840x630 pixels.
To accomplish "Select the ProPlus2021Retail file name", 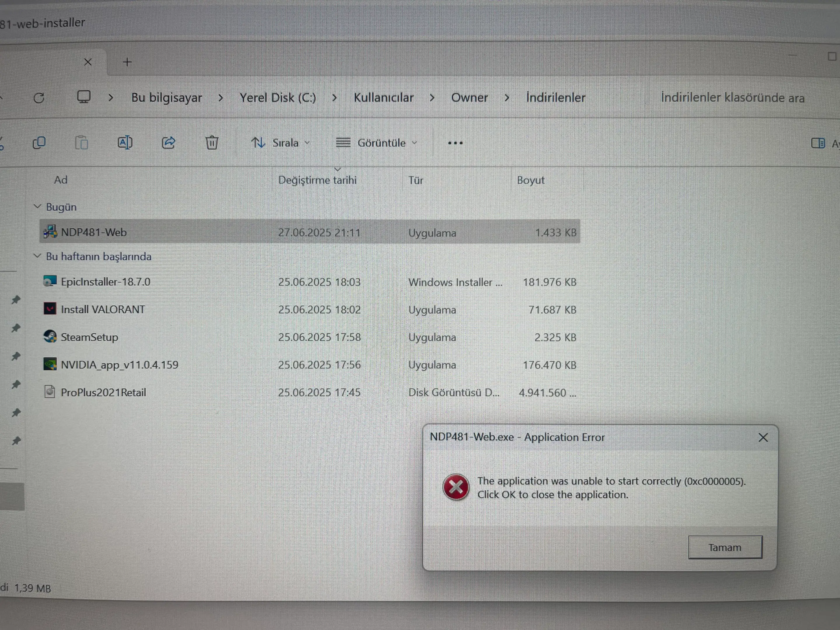I will [x=103, y=392].
